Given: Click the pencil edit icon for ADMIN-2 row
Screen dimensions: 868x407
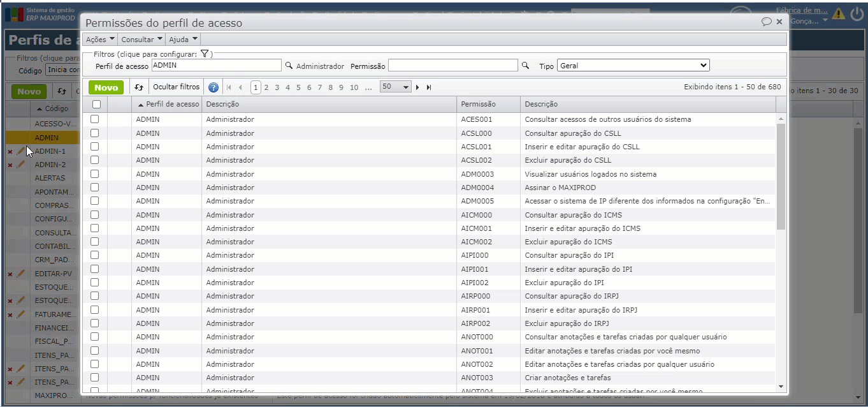Looking at the screenshot, I should [x=21, y=165].
